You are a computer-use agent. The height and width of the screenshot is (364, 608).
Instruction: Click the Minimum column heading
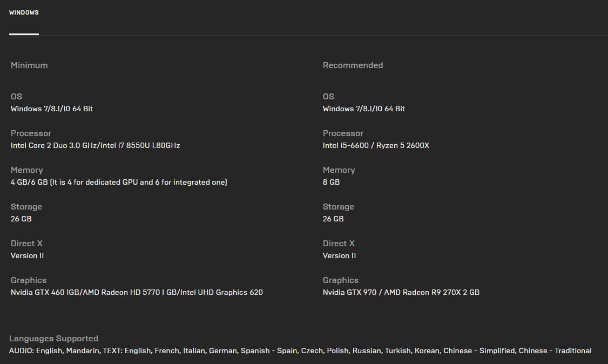click(29, 65)
